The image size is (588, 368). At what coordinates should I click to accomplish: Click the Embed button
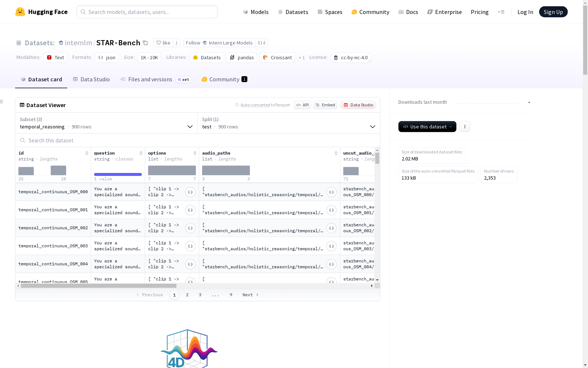tap(325, 105)
